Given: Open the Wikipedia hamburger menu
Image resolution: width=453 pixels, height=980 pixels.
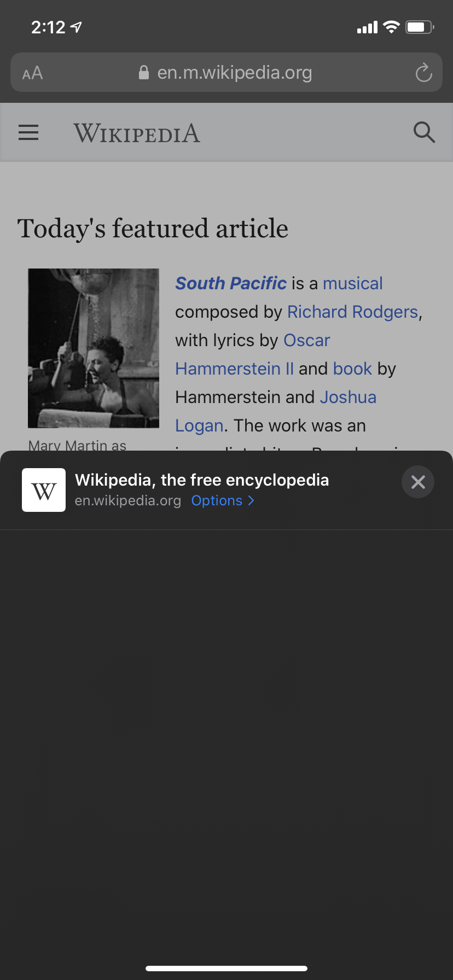Looking at the screenshot, I should coord(28,133).
